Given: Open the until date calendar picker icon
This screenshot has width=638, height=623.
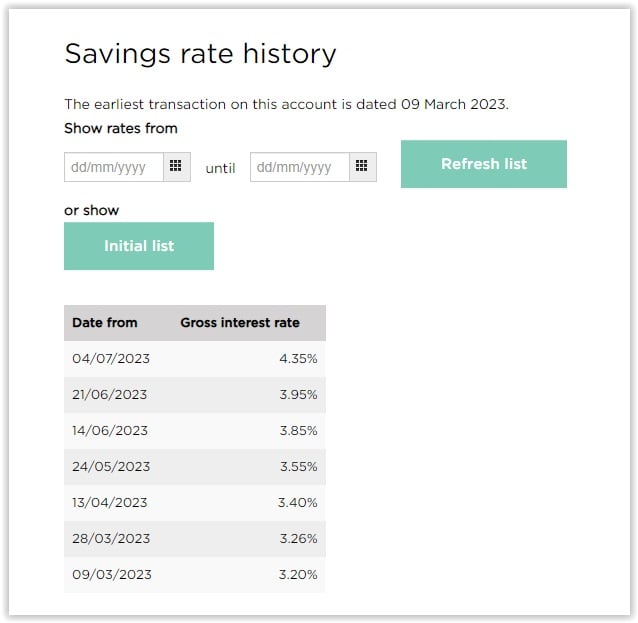Looking at the screenshot, I should point(363,167).
